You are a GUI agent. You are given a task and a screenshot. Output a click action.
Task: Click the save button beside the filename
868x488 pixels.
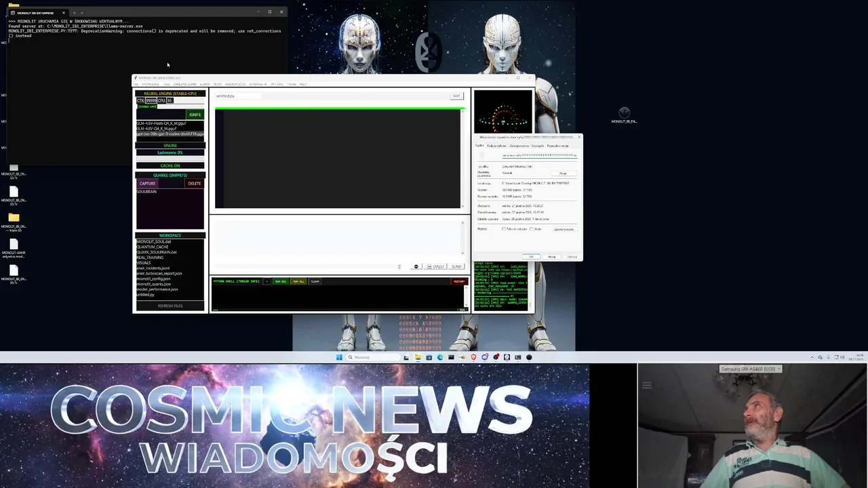[x=456, y=96]
